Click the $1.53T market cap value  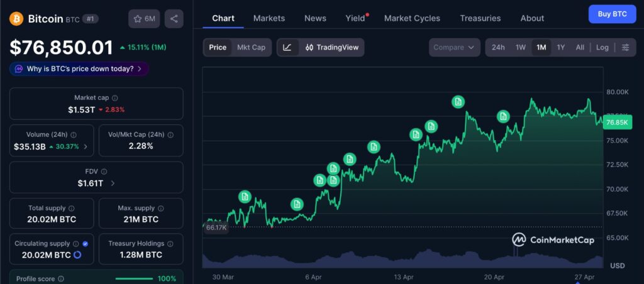81,109
